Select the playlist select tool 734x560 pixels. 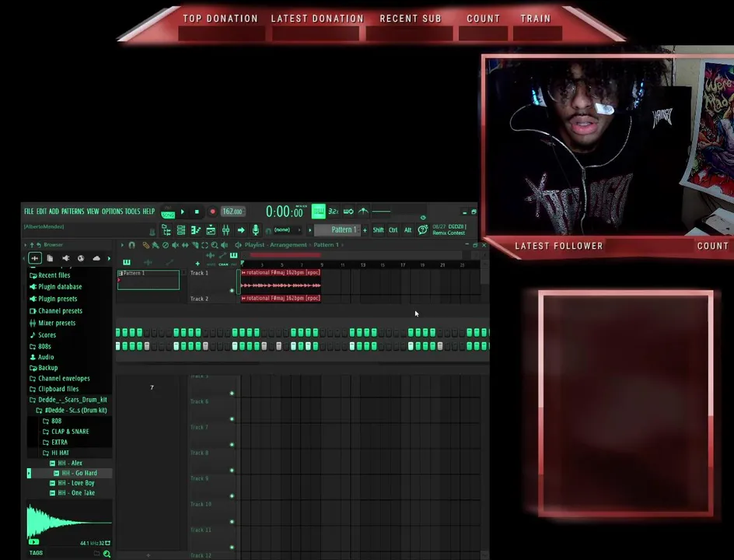(x=204, y=245)
